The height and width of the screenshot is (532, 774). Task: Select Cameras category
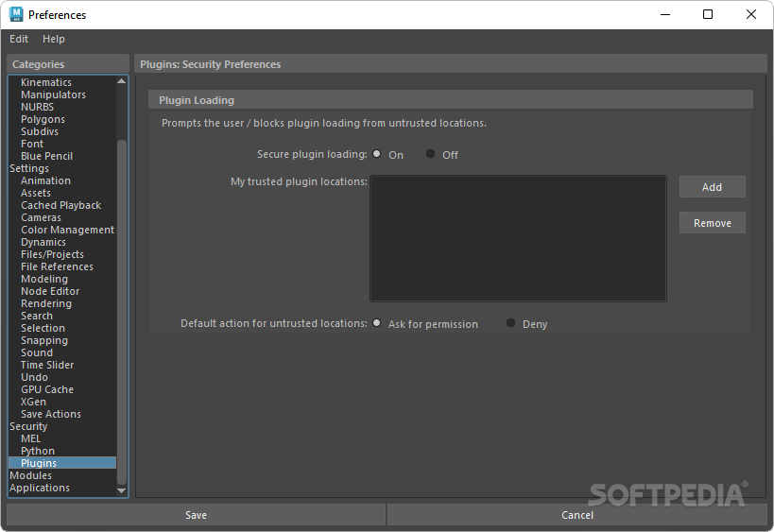click(x=41, y=217)
